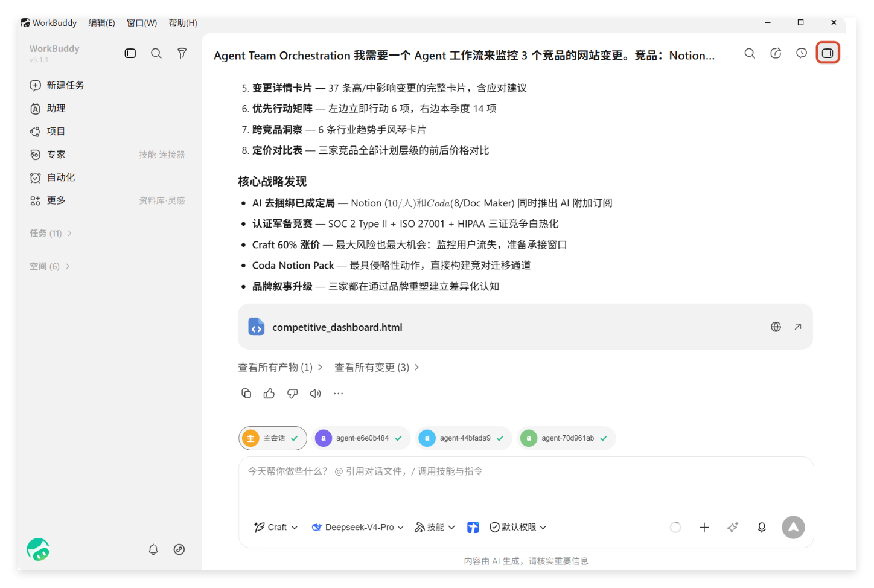Click the context usage ring indicator

click(675, 528)
